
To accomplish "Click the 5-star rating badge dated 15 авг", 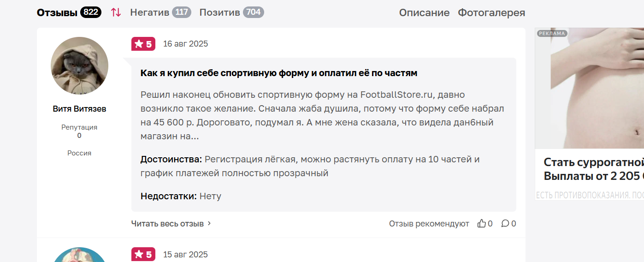I will pos(143,255).
